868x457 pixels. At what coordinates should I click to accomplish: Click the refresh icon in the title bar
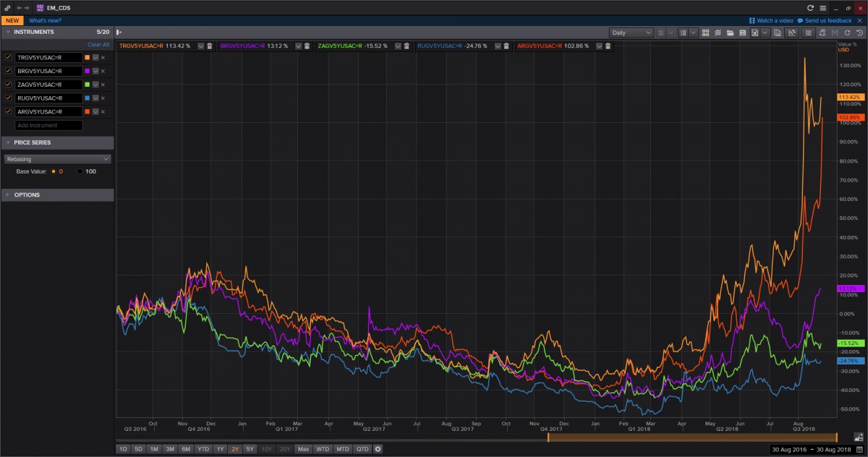point(811,7)
